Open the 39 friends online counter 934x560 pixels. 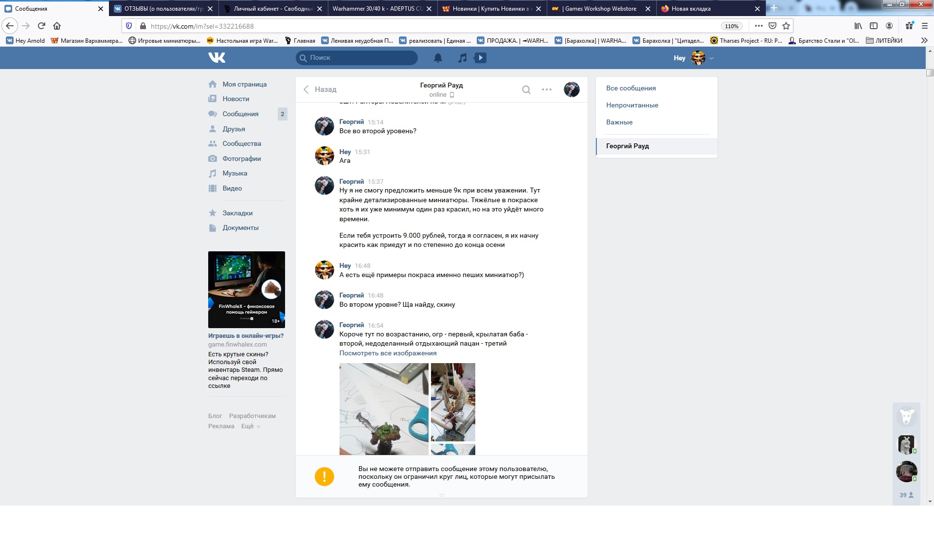click(x=906, y=495)
